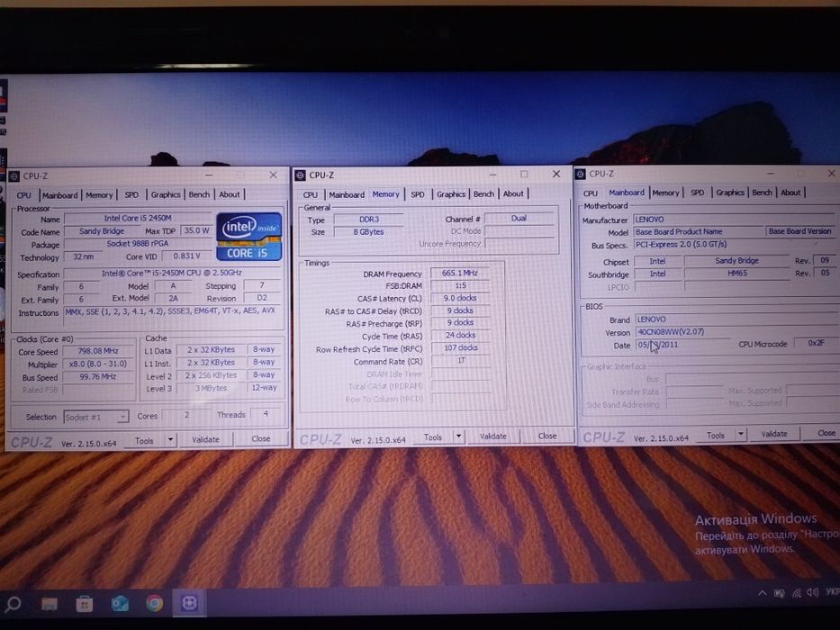Select Mainboard tab in middle CPU-Z window

pos(346,195)
